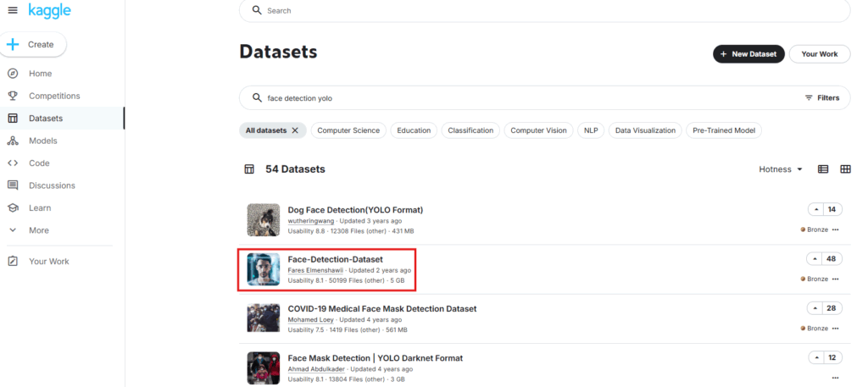Open COVID-19 Medical Face Mask dataset thumbnail
Viewport: 868px width, 387px height.
coord(263,318)
